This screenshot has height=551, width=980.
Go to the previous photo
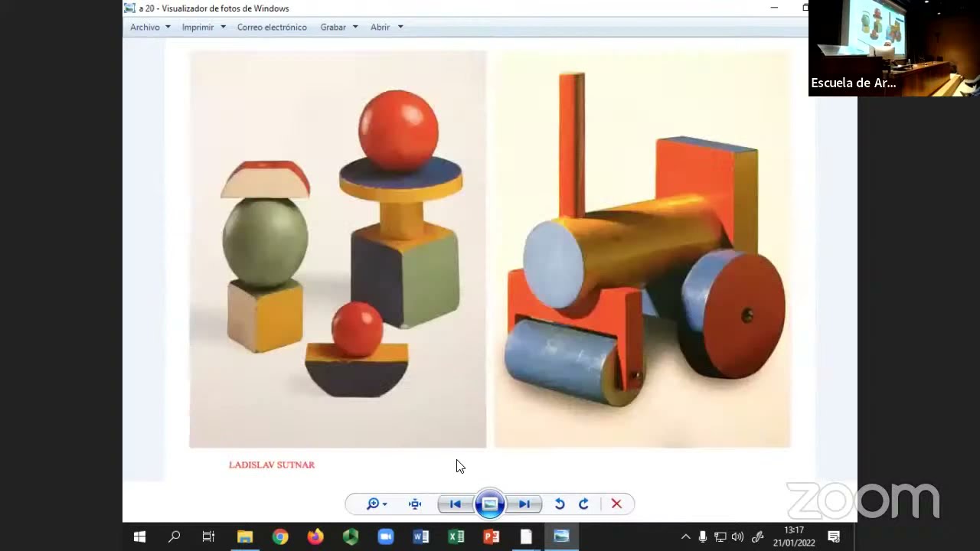point(455,504)
